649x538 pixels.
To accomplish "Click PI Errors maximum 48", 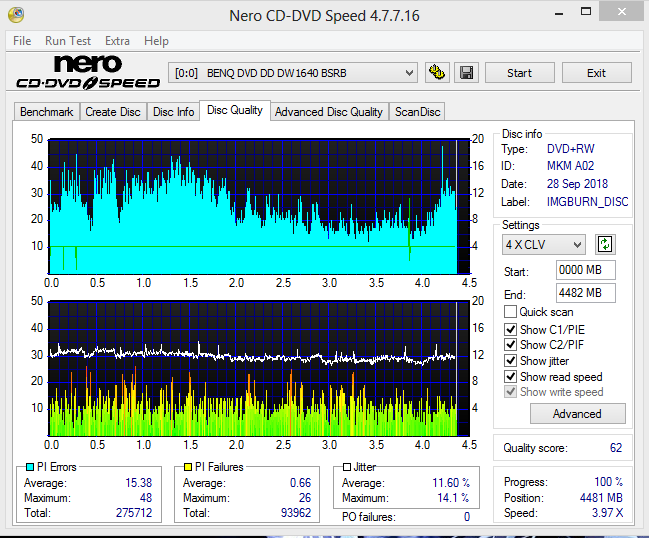I will [x=146, y=497].
